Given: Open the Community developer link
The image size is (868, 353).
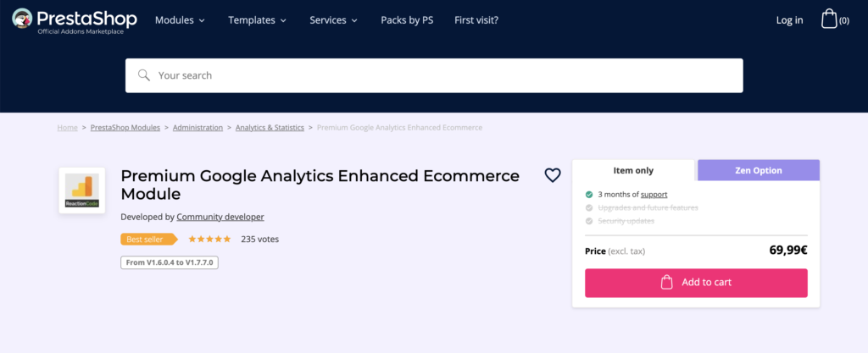Looking at the screenshot, I should 220,217.
